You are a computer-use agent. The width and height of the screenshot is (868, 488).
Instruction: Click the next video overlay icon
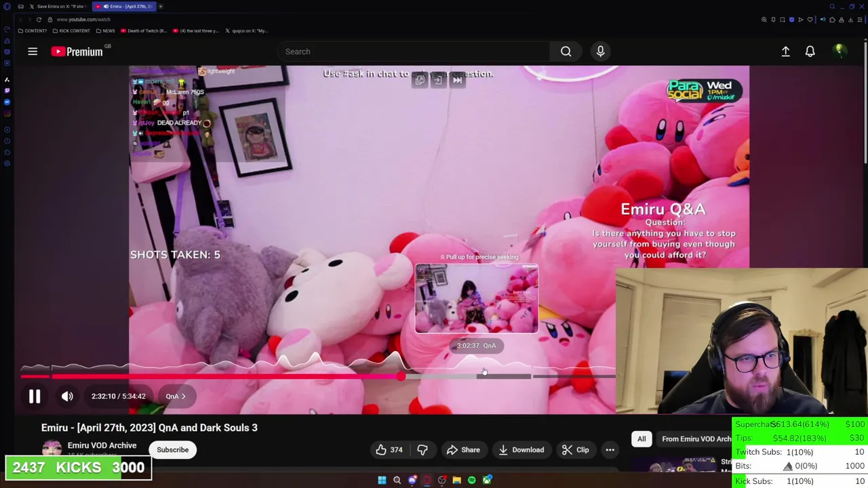tap(457, 80)
